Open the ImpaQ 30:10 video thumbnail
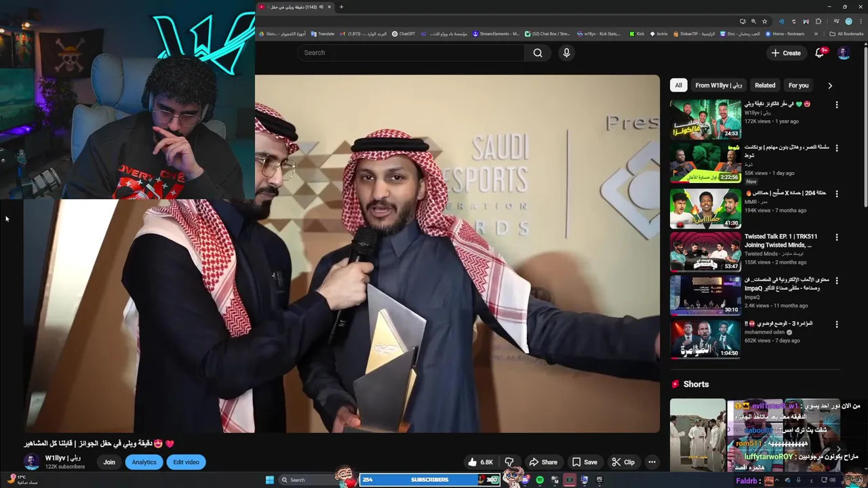The height and width of the screenshot is (488, 868). (705, 296)
